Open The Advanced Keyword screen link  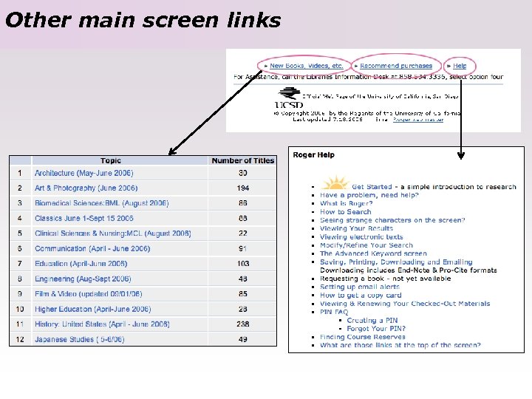tap(373, 253)
